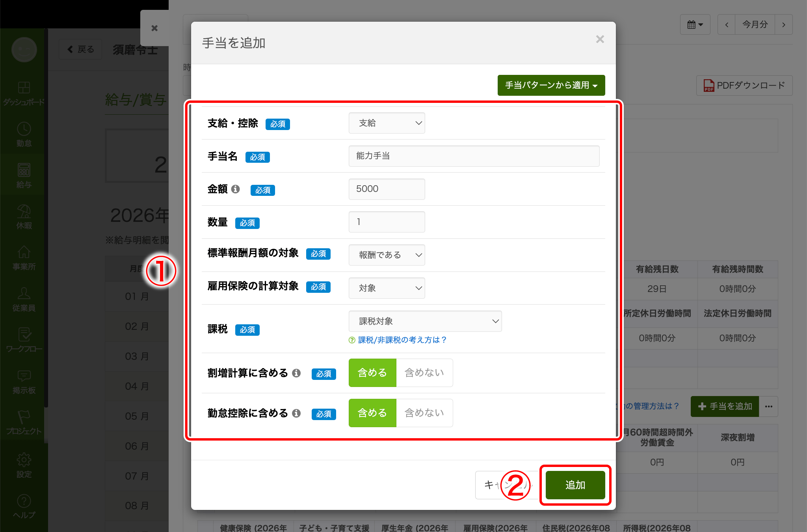The image size is (807, 532).
Task: Expand the 課税対象 dropdown
Action: 425,321
